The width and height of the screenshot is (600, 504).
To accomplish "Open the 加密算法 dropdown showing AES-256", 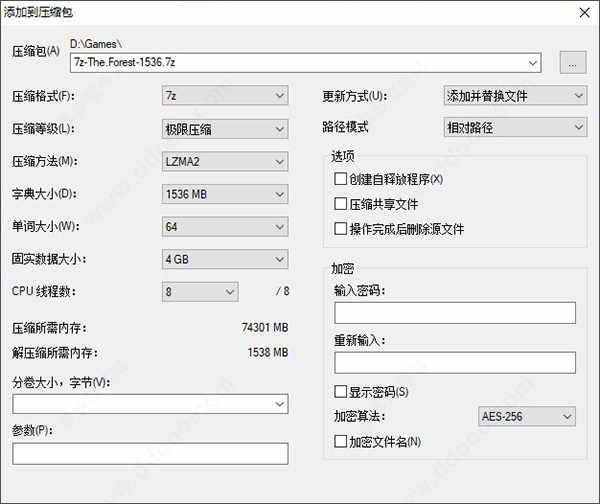I will (527, 416).
